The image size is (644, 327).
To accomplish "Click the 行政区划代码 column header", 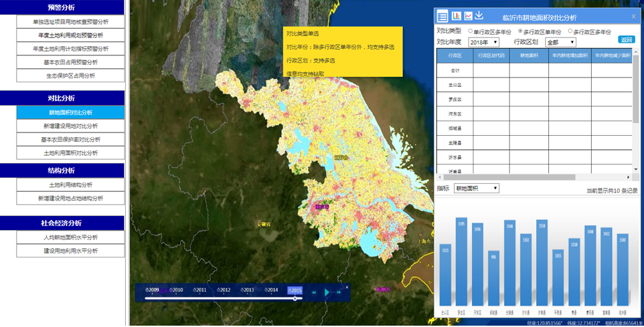I will coord(491,56).
